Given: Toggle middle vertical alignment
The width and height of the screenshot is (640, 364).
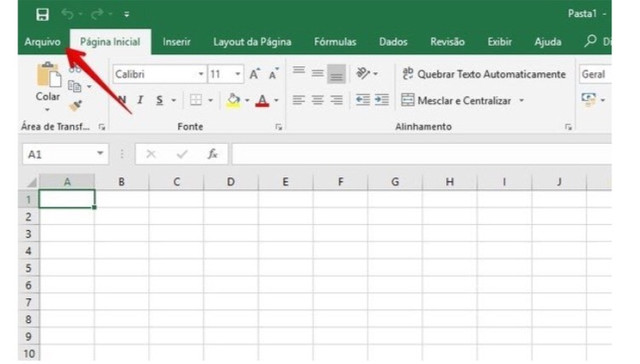Looking at the screenshot, I should 318,73.
